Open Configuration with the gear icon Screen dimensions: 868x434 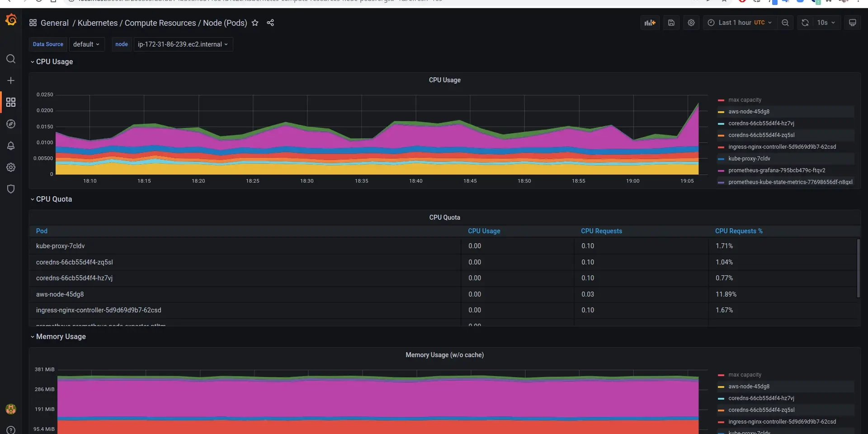[x=11, y=167]
